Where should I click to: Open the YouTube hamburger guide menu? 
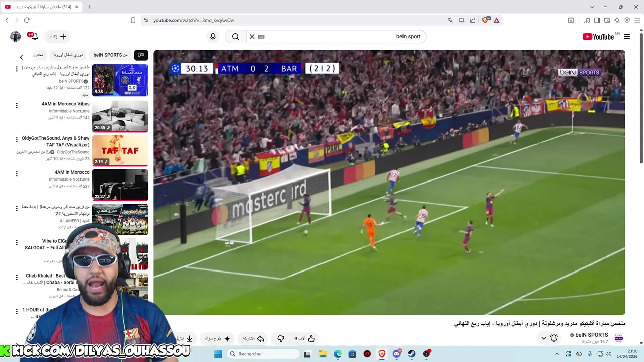[x=627, y=37]
